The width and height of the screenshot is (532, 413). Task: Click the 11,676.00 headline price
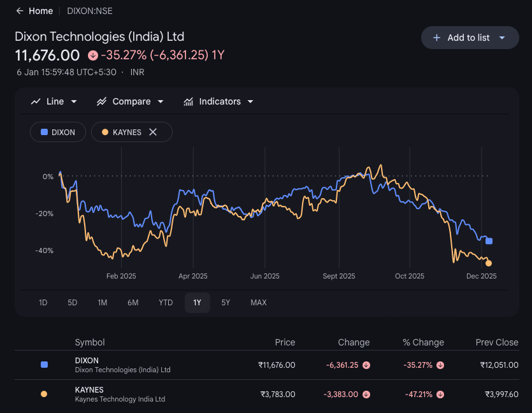[48, 55]
